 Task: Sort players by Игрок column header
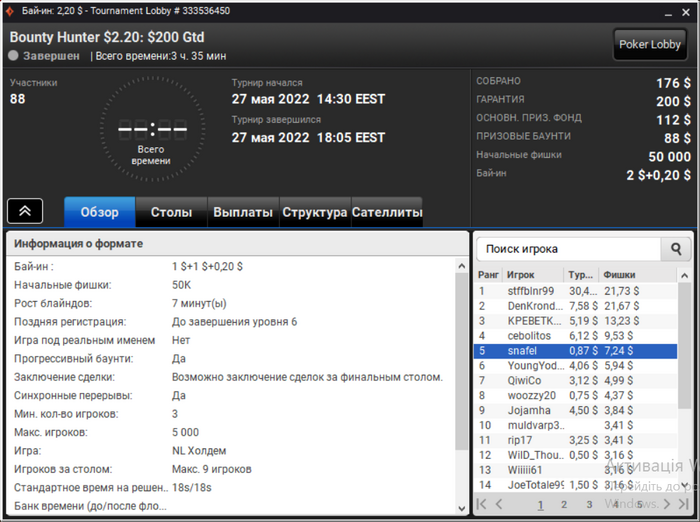533,275
